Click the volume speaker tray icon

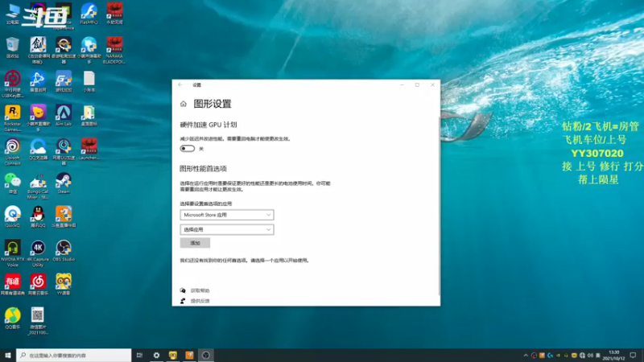[590, 356]
